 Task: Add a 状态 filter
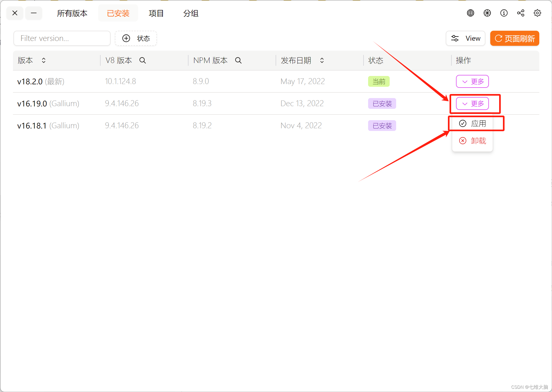point(136,38)
